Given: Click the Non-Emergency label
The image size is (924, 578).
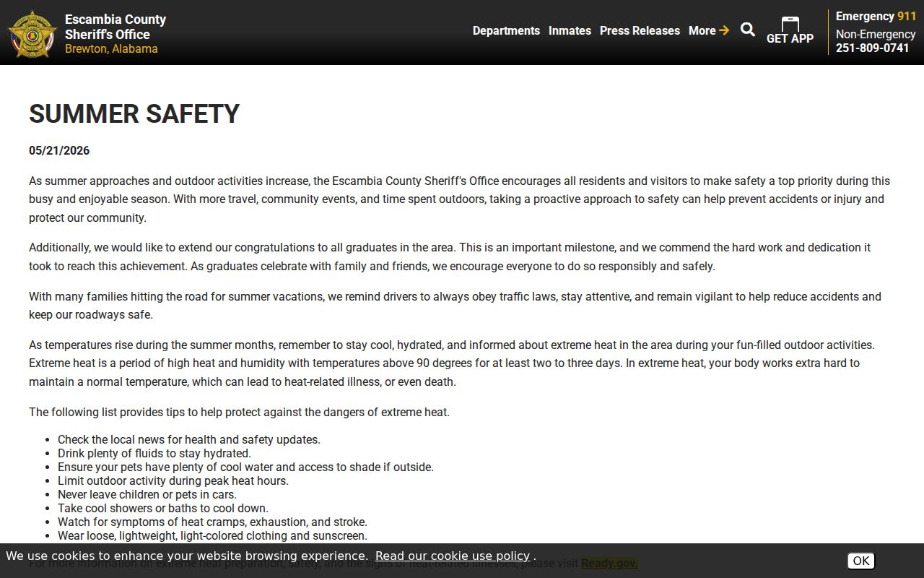Looking at the screenshot, I should click(876, 34).
